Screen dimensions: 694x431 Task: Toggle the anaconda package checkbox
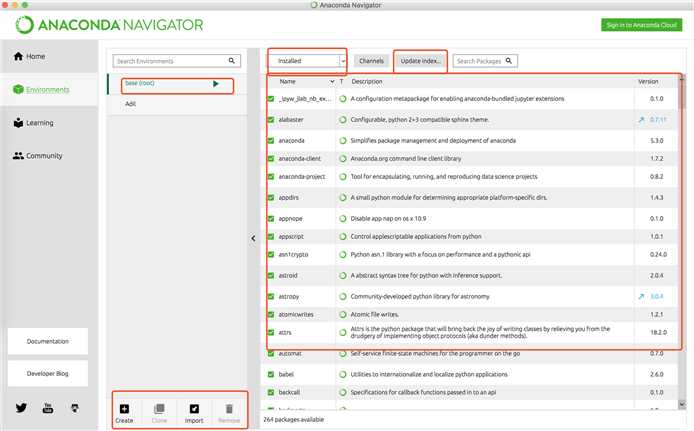pos(271,141)
